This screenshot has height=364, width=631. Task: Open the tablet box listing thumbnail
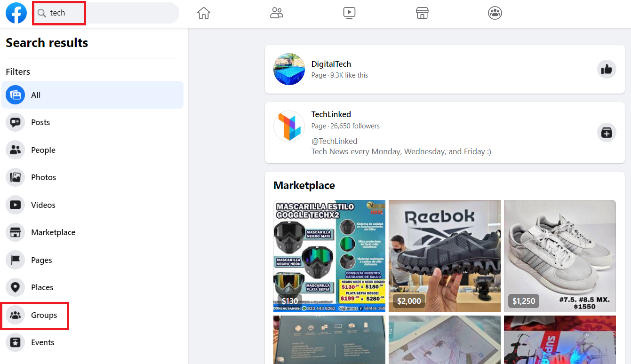[x=329, y=340]
